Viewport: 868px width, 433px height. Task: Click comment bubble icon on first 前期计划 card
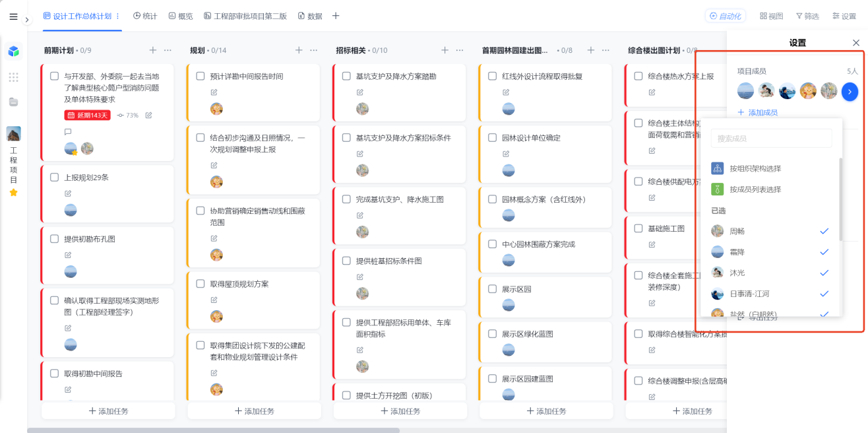[x=68, y=131]
